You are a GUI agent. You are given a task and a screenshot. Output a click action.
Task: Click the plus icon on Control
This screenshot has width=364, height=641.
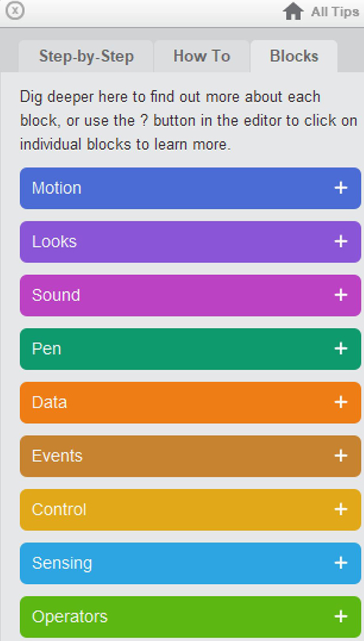click(x=341, y=509)
